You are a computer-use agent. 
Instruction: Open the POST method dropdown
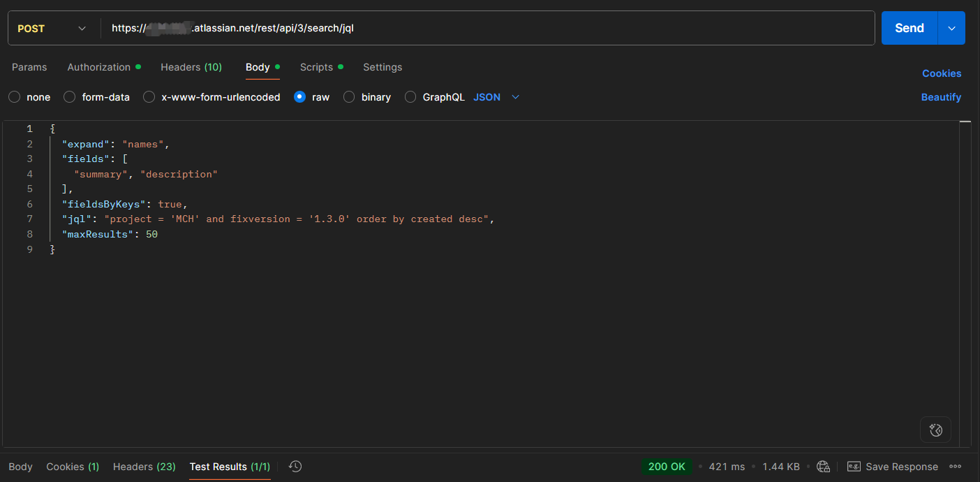tap(52, 29)
